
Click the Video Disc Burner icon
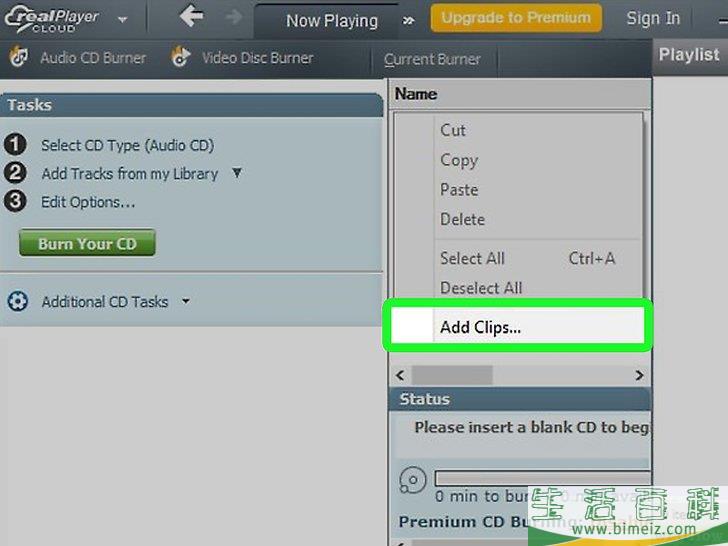coord(180,57)
